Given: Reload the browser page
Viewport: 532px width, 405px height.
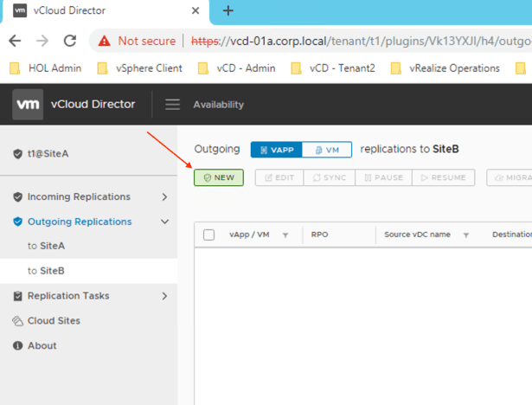Looking at the screenshot, I should pos(70,41).
